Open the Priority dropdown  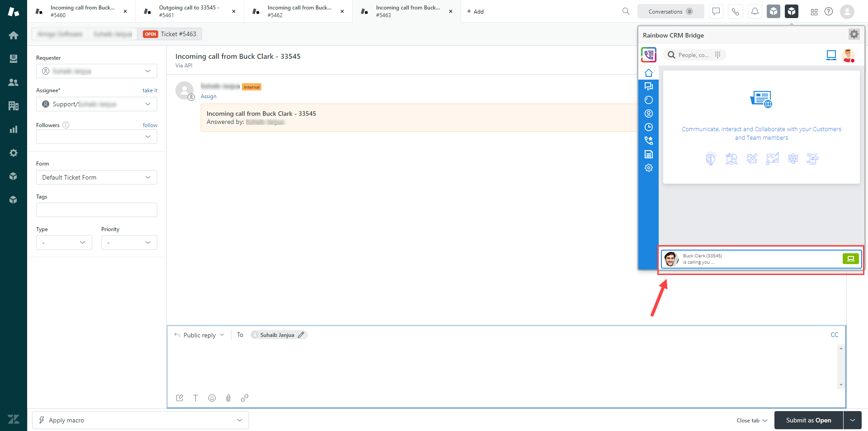click(129, 242)
